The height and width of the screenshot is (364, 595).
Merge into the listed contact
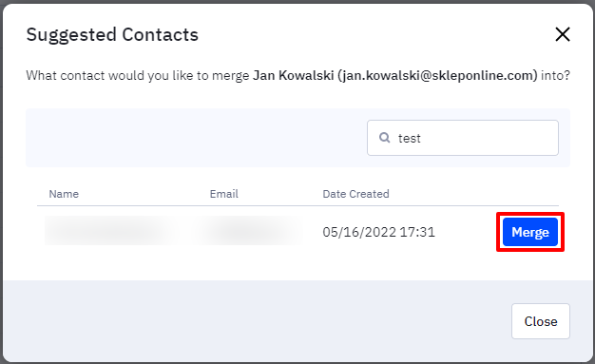530,232
